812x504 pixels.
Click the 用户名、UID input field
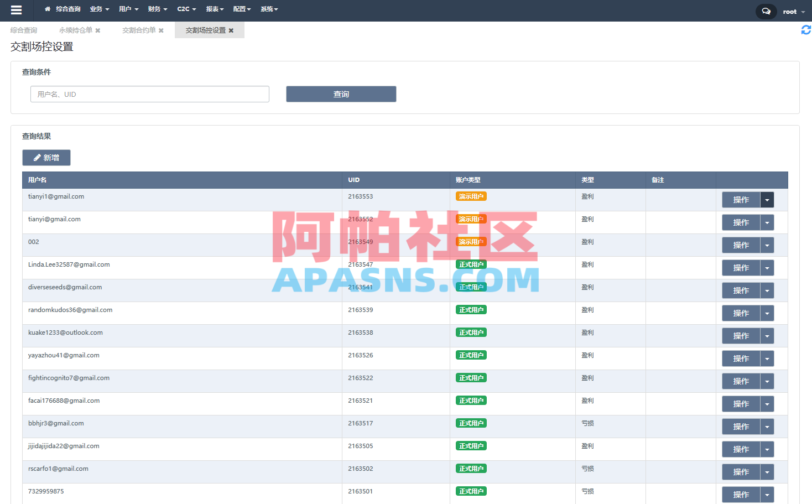149,94
